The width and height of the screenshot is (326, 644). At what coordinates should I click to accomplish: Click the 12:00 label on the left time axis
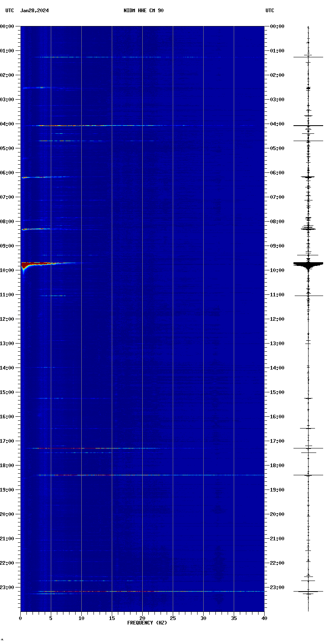tap(7, 319)
